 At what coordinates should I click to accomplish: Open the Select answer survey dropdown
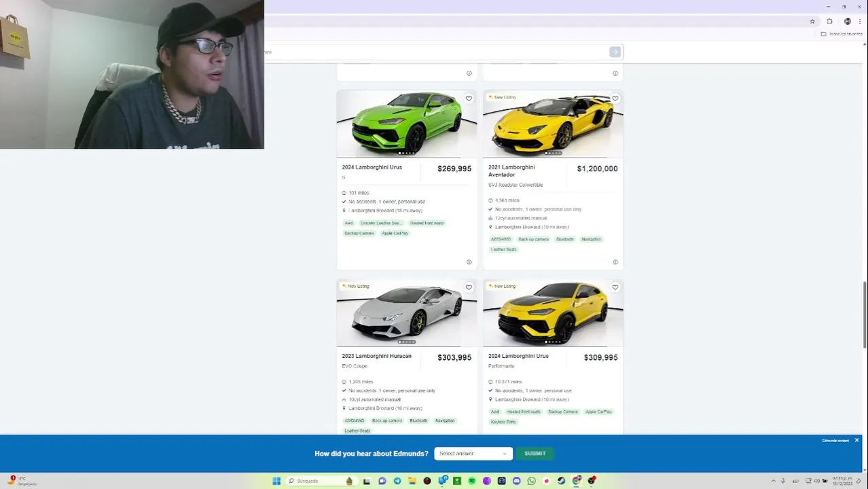[473, 453]
